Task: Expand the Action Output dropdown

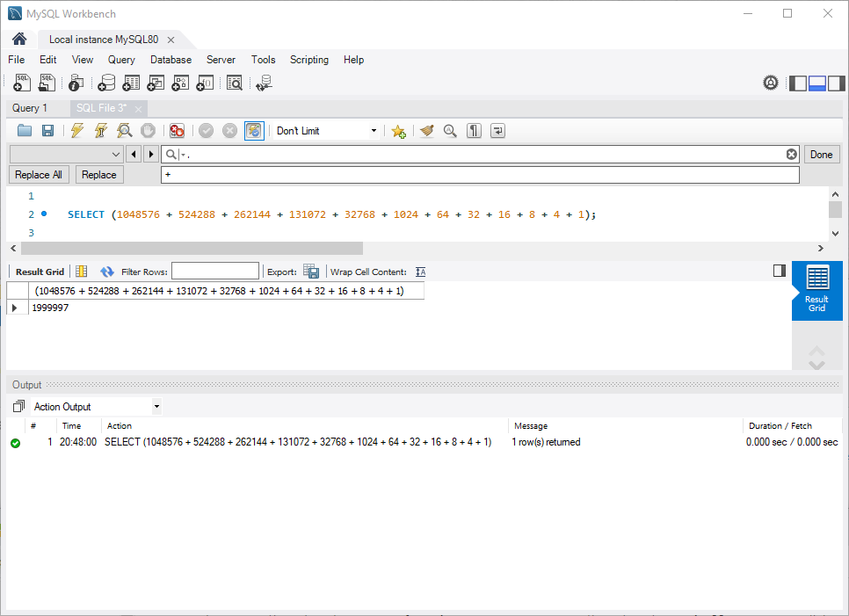Action: pyautogui.click(x=97, y=407)
